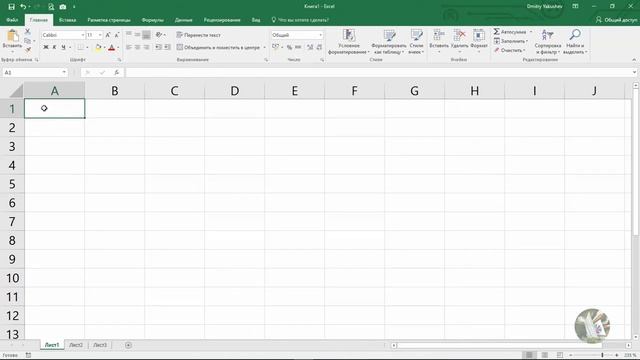Switch to the Формулы tab

[x=153, y=20]
